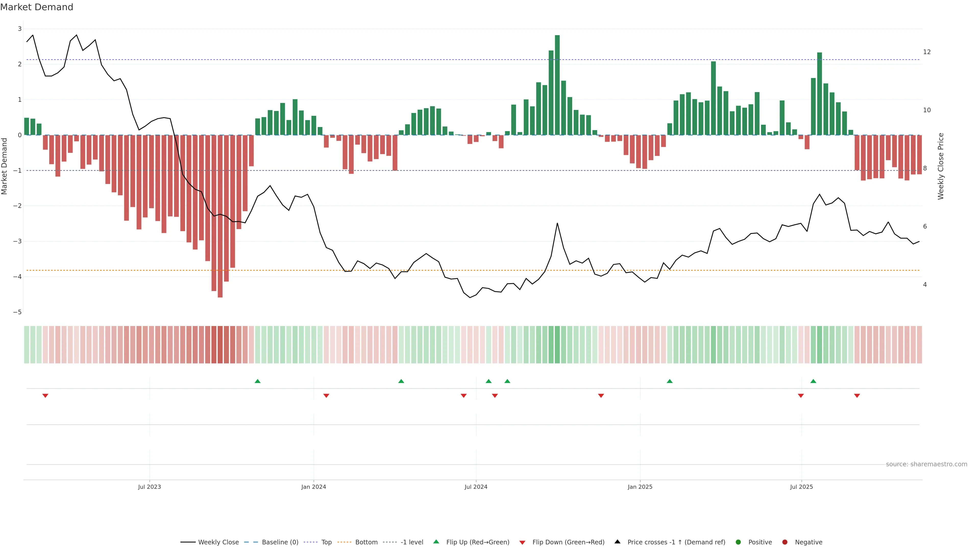
Task: Hide the -1 level line via legend
Action: click(x=412, y=542)
